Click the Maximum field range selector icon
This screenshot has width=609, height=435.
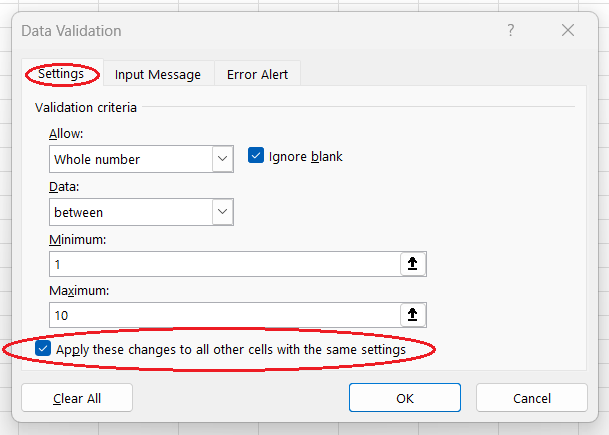tap(411, 315)
